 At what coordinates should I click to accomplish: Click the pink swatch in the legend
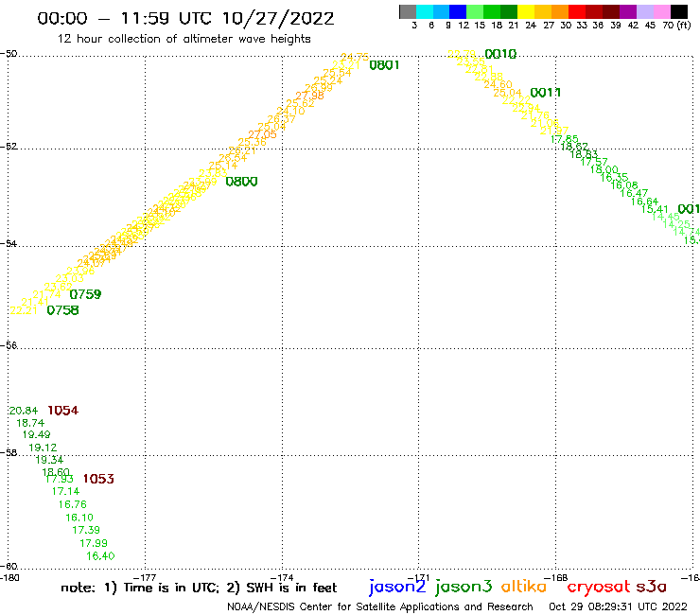click(x=661, y=11)
